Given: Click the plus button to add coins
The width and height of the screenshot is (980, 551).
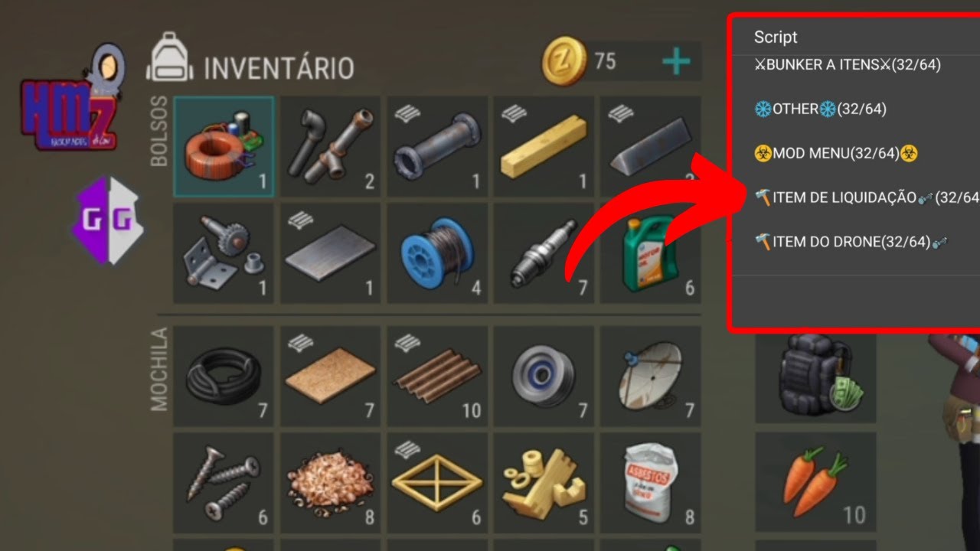Looking at the screenshot, I should pos(676,62).
